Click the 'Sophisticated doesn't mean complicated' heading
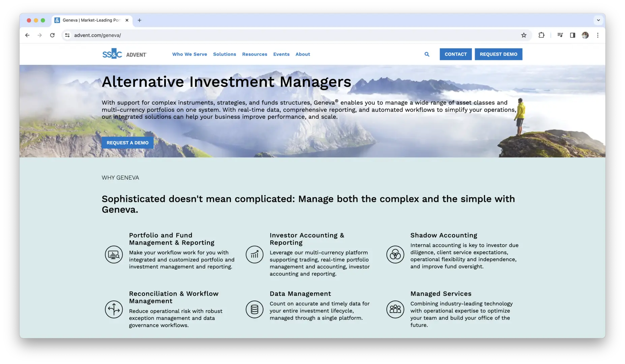The height and width of the screenshot is (364, 625). pos(308,204)
